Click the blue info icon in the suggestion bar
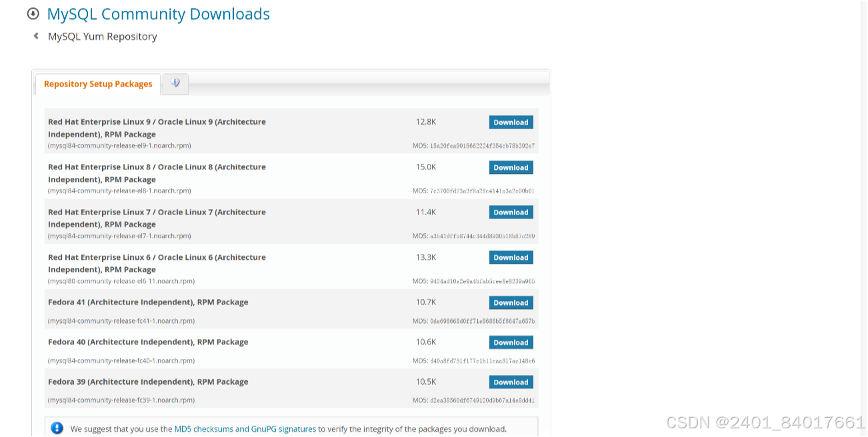Screen dimensions: 868x437 (58, 428)
